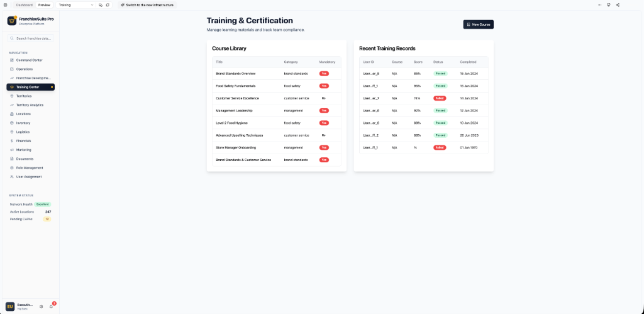The width and height of the screenshot is (644, 314).
Task: Click Pending CAPAs count badge 12
Action: (x=47, y=219)
